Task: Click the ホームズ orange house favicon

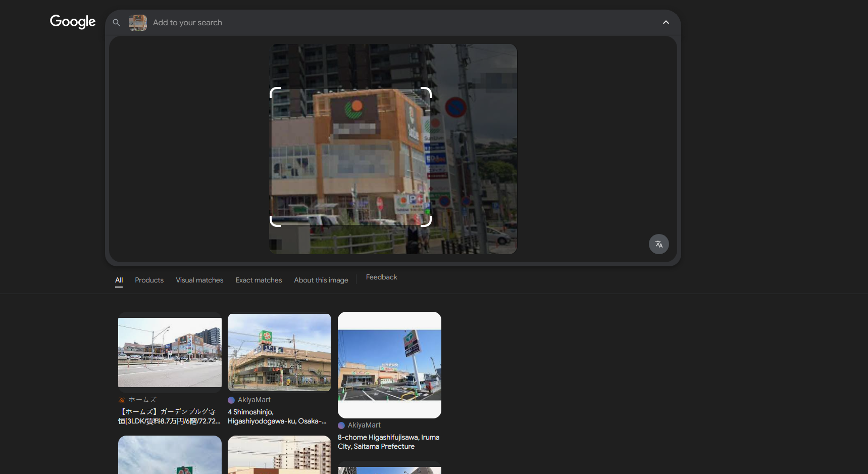Action: (122, 400)
